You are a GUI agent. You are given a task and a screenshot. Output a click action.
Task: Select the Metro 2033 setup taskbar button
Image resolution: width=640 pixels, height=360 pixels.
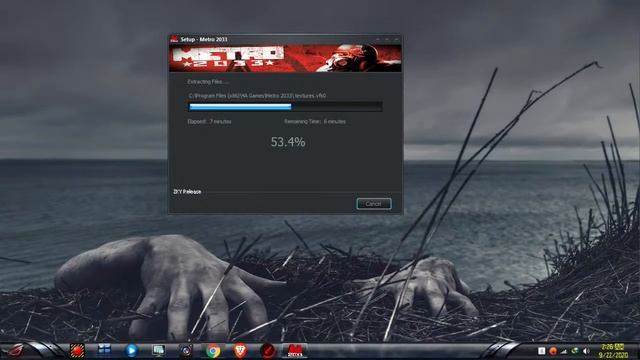coord(295,351)
